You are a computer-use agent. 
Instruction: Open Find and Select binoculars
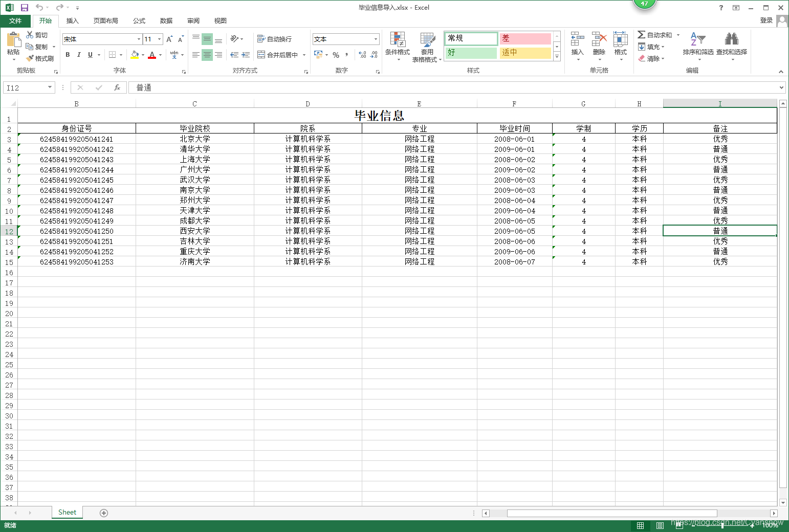click(x=732, y=46)
